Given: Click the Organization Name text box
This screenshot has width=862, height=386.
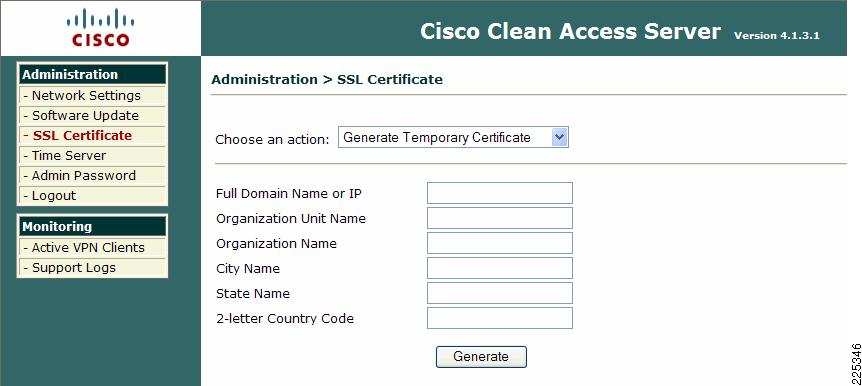Looking at the screenshot, I should 500,243.
